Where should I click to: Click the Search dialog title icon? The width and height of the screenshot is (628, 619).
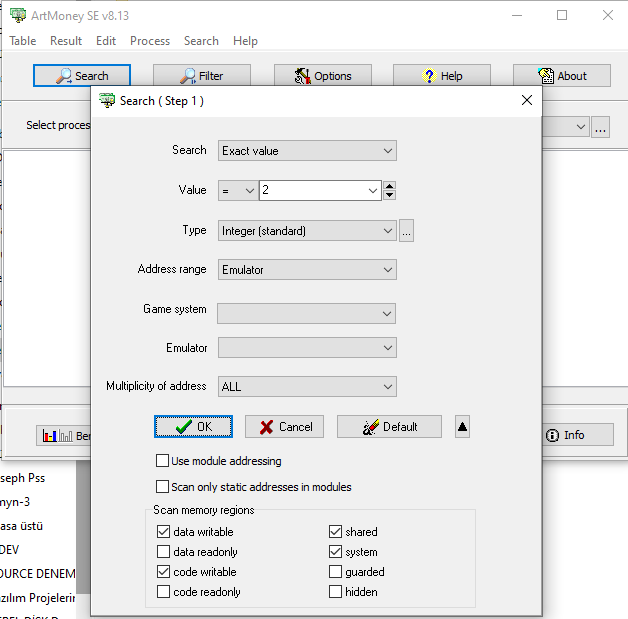pos(107,100)
